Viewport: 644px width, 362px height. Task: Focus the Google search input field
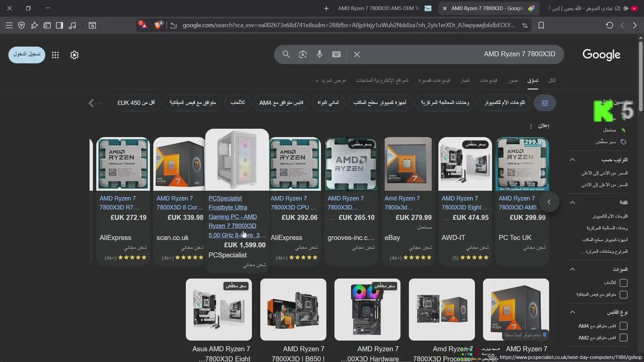tap(459, 54)
